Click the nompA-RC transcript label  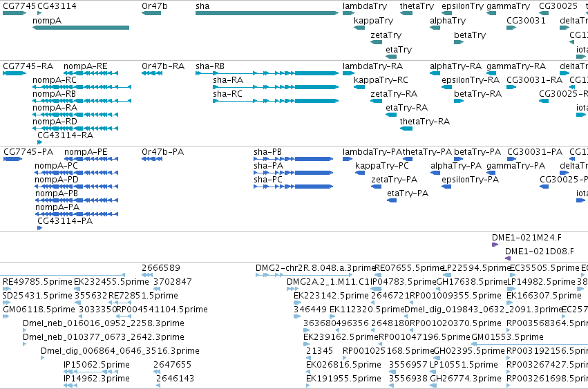55,80
